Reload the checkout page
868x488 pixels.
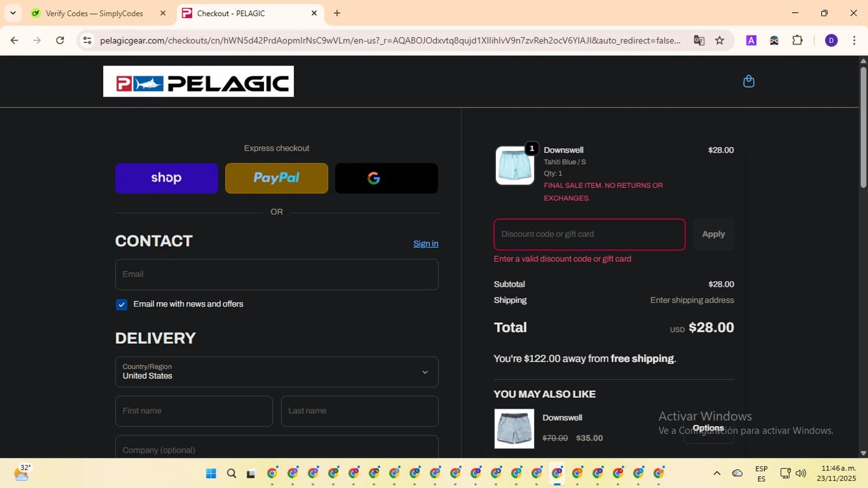pyautogui.click(x=60, y=41)
